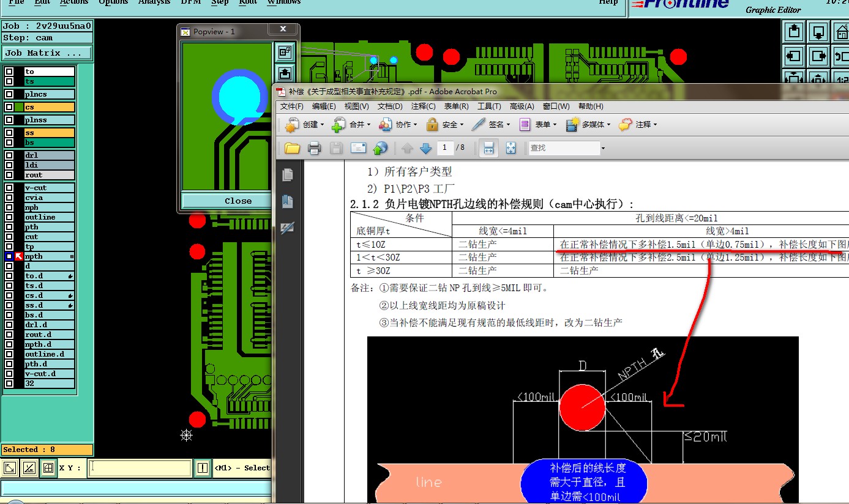Toggle display checkbox for layer rout

(9, 175)
